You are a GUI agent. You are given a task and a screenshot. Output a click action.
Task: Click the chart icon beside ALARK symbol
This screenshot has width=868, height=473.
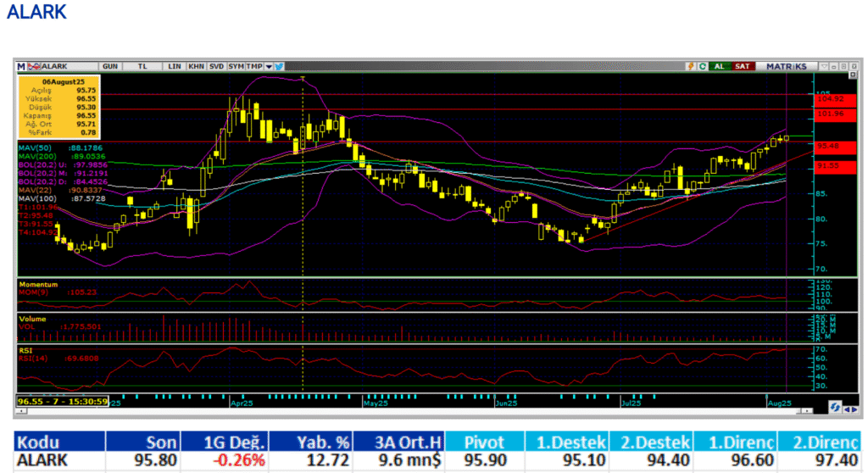[34, 66]
